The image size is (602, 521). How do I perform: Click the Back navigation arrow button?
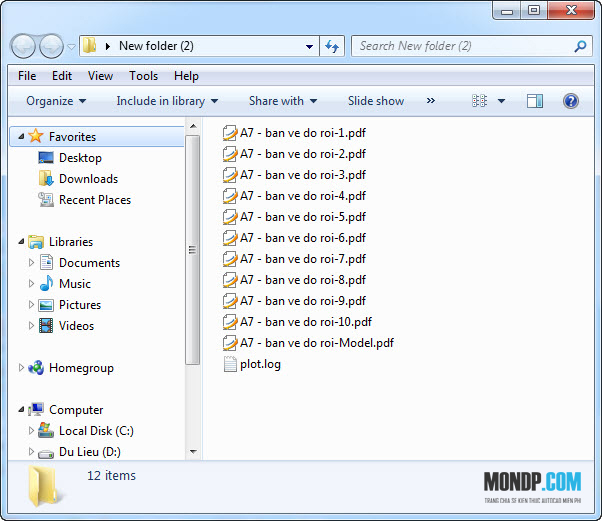click(23, 46)
